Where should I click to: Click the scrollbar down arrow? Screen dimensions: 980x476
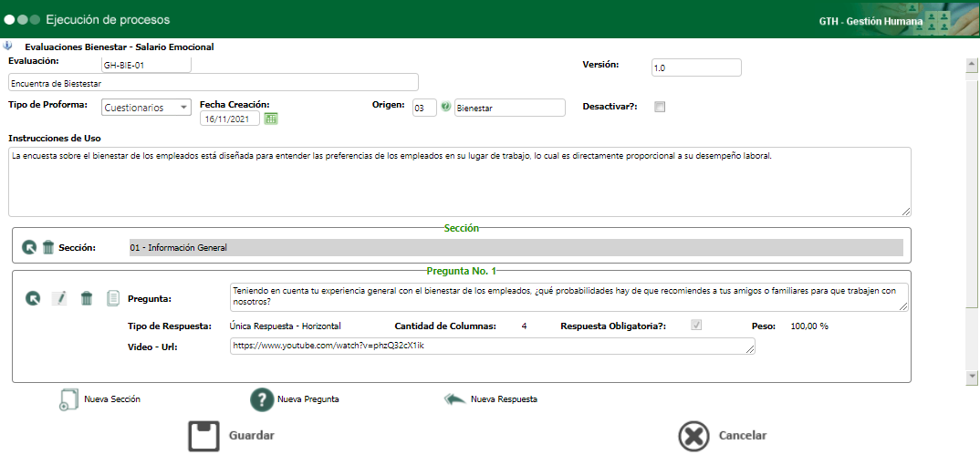(971, 376)
